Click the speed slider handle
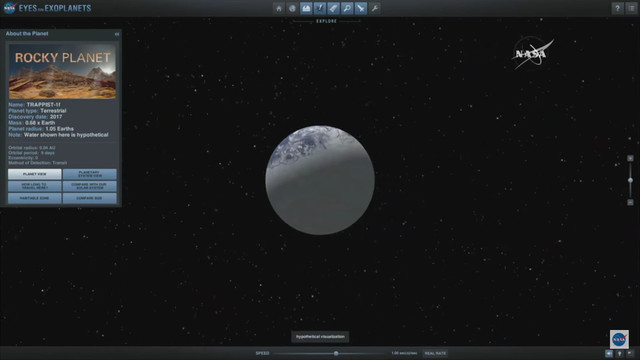 336,353
